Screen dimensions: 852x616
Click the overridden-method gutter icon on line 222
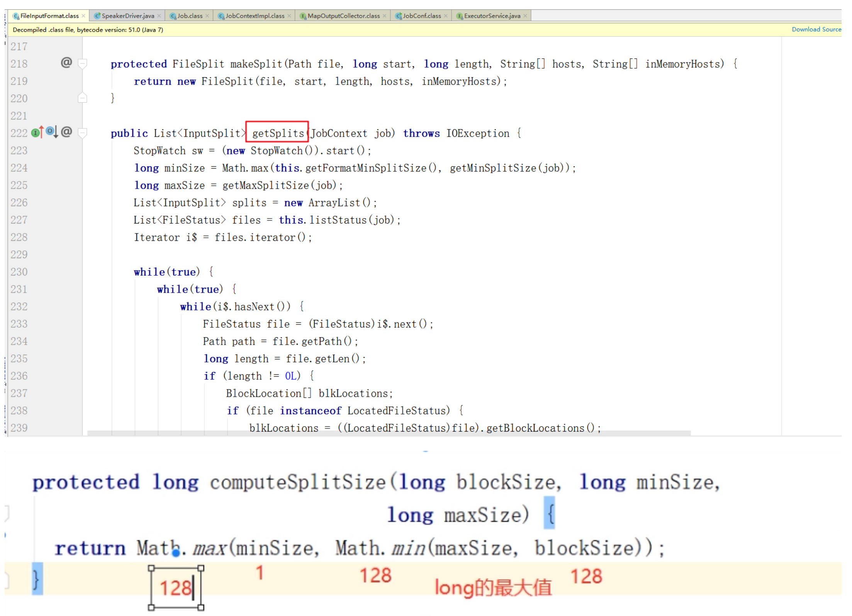coord(51,132)
